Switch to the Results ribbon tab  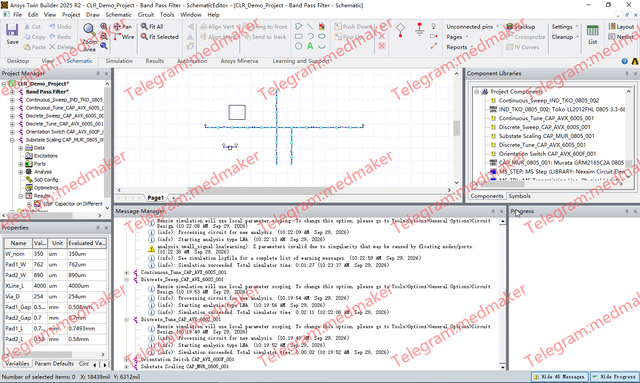155,61
